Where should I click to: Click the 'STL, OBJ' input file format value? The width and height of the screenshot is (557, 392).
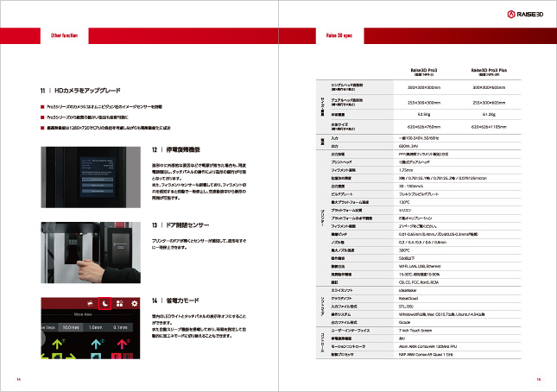pos(406,307)
